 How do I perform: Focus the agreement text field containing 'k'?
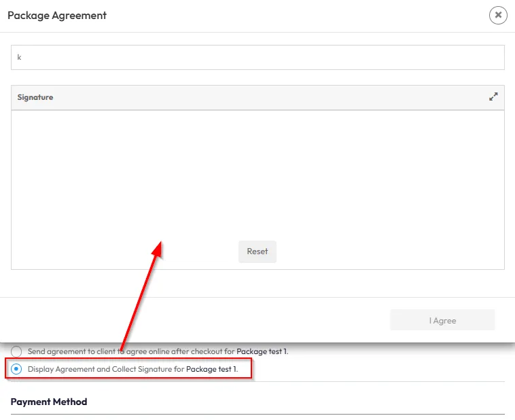pyautogui.click(x=257, y=58)
